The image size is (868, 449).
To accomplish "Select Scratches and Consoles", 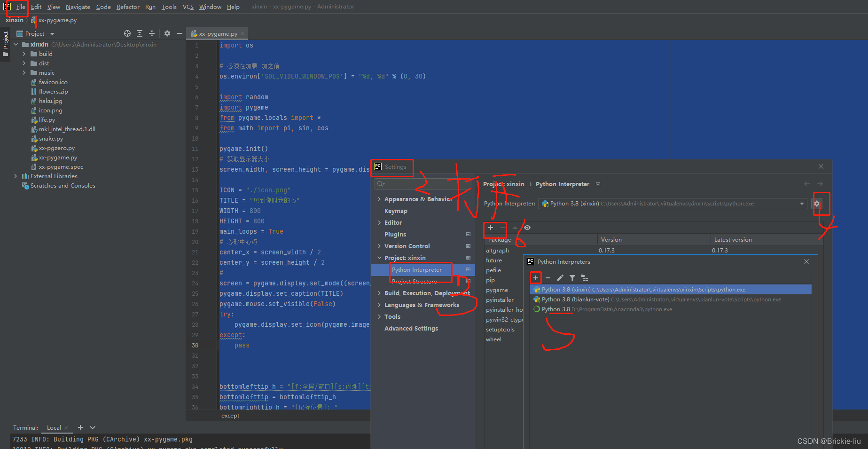I will pos(63,186).
